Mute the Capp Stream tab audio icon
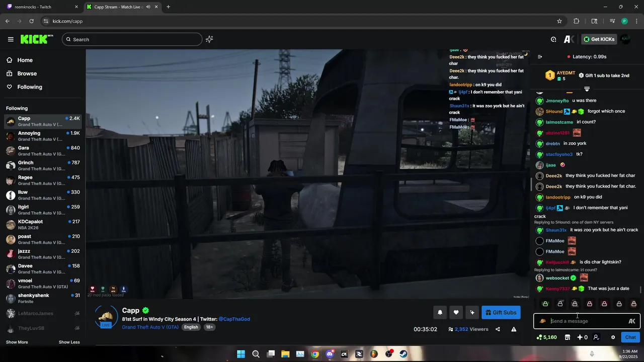This screenshot has height=362, width=644. 148,7
